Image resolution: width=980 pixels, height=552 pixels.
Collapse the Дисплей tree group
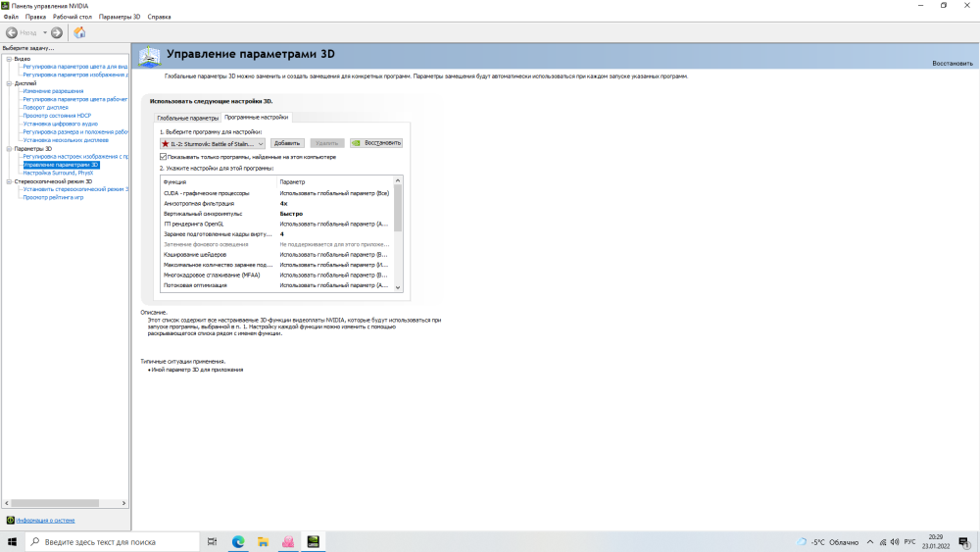point(10,83)
